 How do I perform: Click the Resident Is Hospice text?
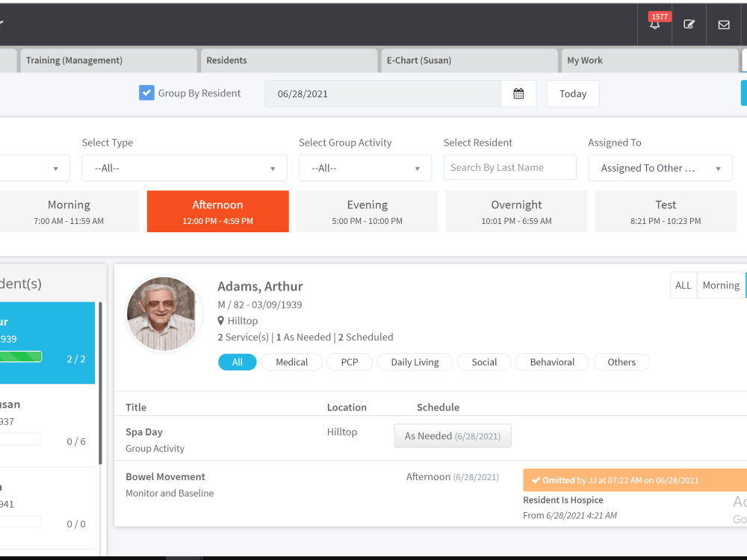point(563,500)
